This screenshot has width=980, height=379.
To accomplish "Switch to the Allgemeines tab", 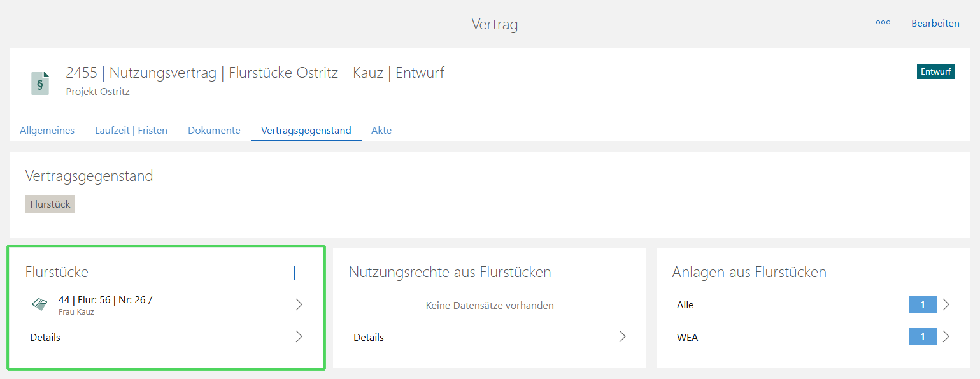I will click(x=47, y=131).
